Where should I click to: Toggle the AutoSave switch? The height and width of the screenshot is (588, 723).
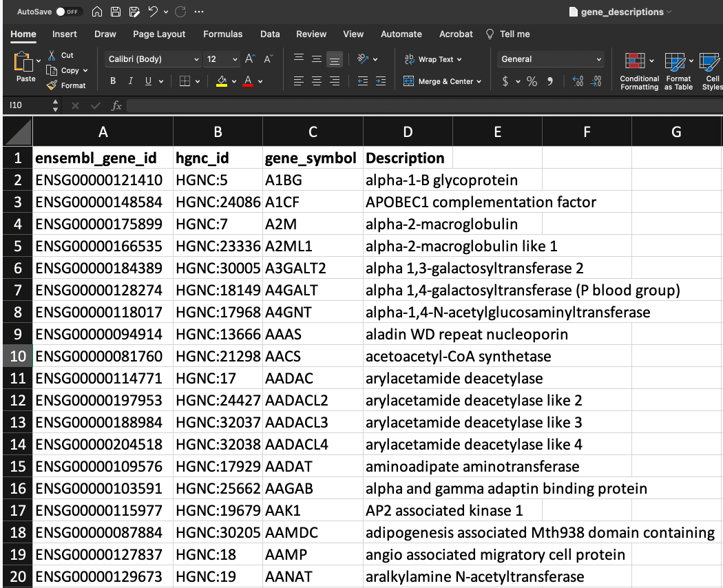click(69, 12)
